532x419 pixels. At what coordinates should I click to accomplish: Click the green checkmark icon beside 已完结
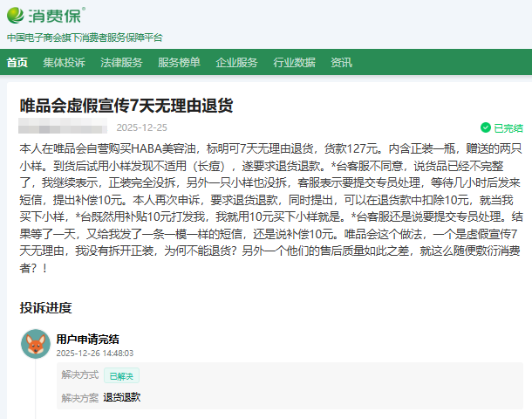pos(486,127)
